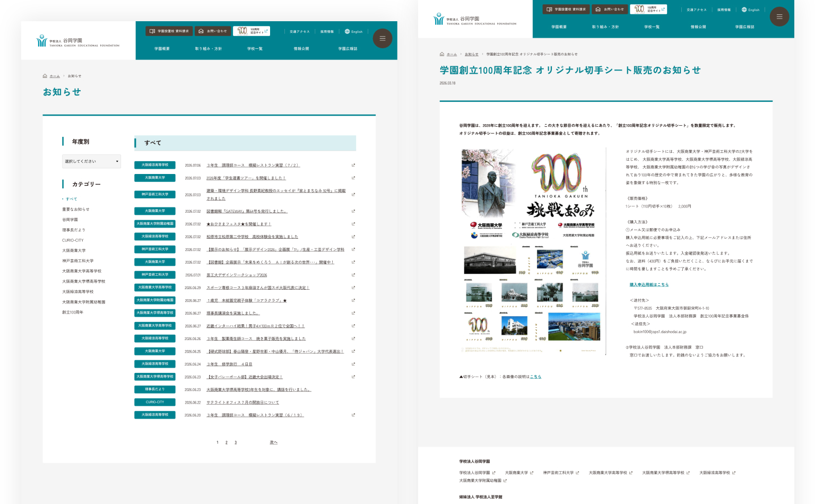Open 学校一覧 menu on left page
Viewport: 815px width, 504px height.
pyautogui.click(x=255, y=49)
